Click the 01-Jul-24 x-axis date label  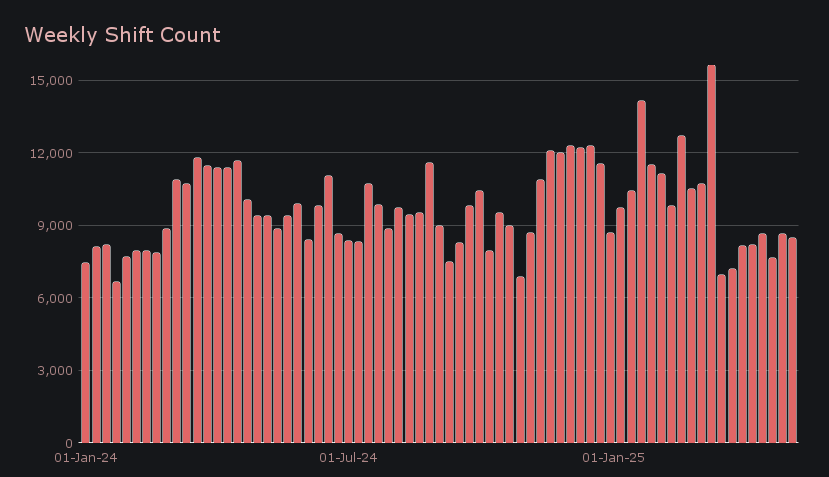(x=348, y=459)
